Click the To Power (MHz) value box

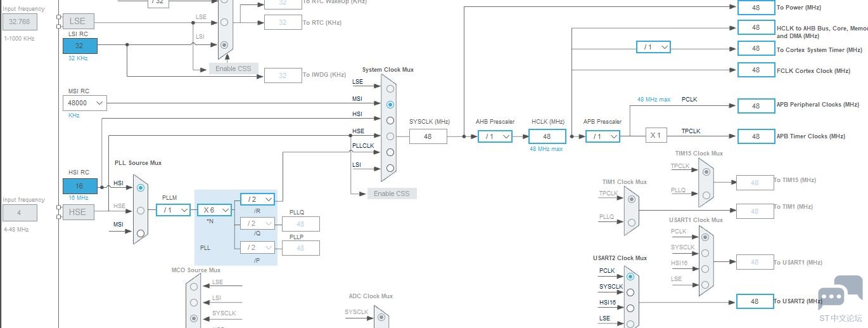pos(756,7)
